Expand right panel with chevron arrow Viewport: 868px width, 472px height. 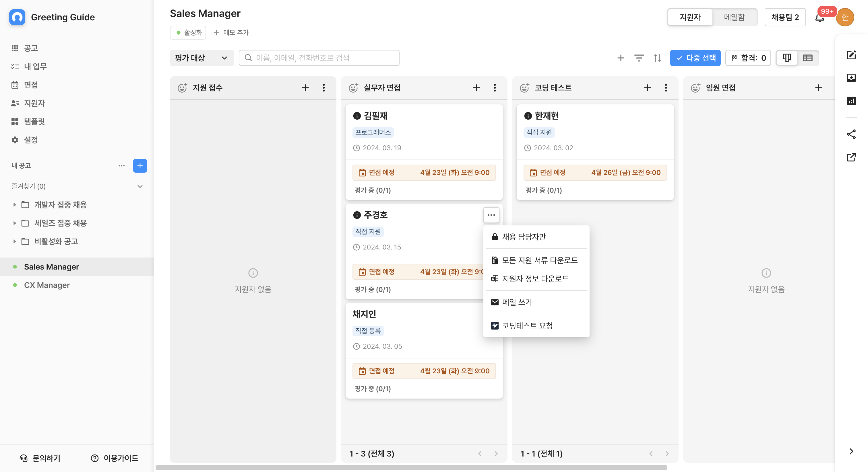coord(851,451)
